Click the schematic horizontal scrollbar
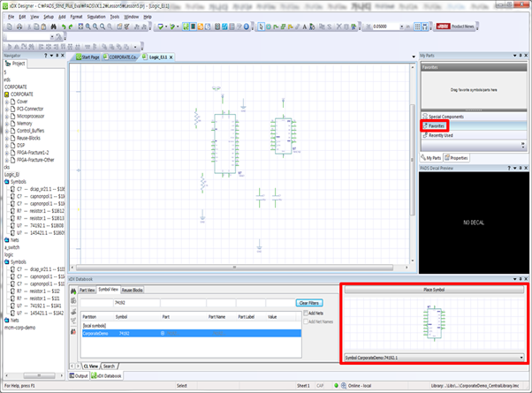The image size is (532, 393). tap(234, 268)
